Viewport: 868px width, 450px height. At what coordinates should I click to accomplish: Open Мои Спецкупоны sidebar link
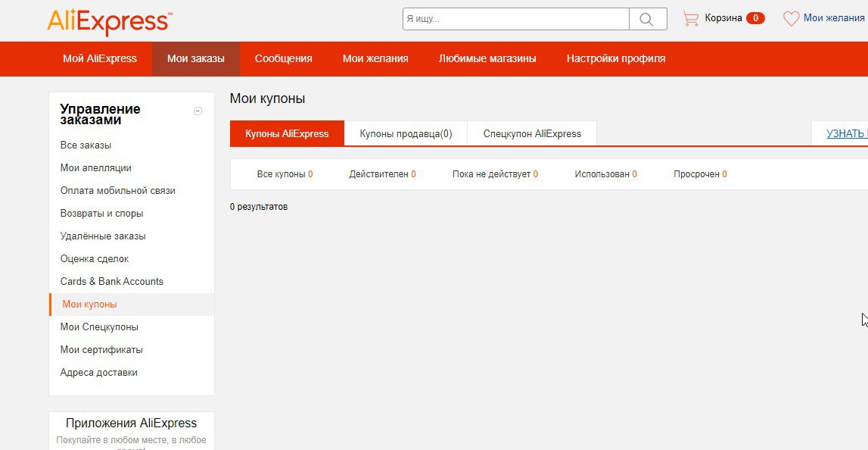coord(100,327)
